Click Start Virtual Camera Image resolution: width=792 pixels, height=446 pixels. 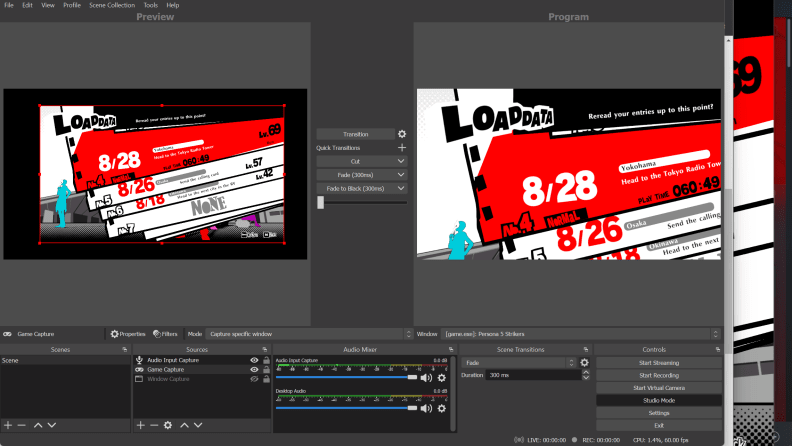click(x=659, y=388)
